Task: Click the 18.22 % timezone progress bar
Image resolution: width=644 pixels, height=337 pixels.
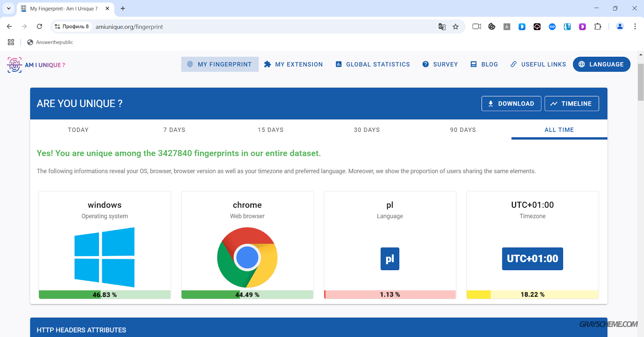Action: pos(533,295)
